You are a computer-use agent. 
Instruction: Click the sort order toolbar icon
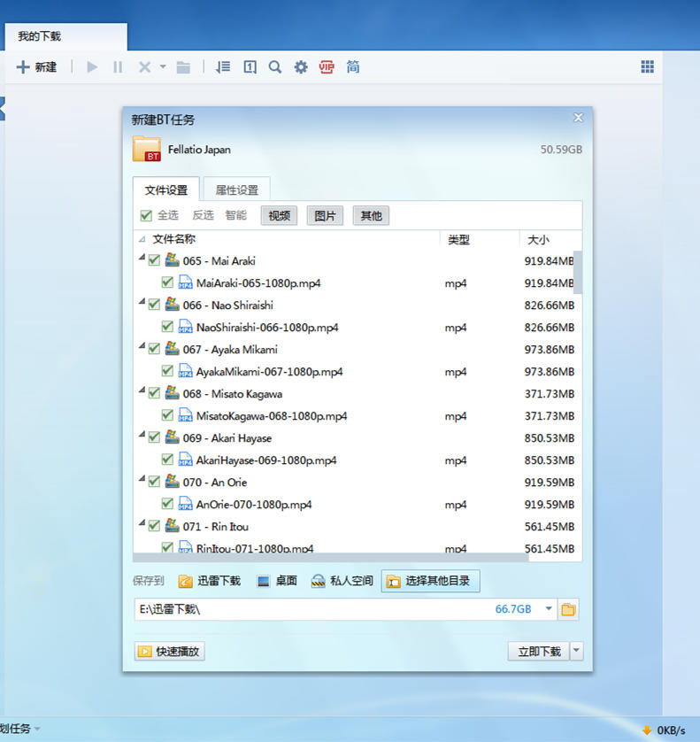coord(222,67)
